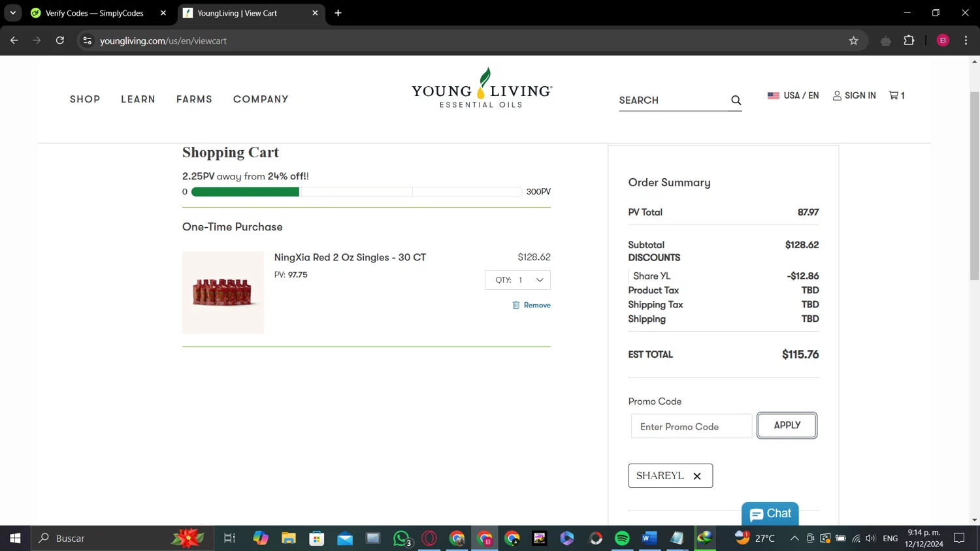The height and width of the screenshot is (551, 980).
Task: Open Windows Start menu
Action: (x=15, y=539)
